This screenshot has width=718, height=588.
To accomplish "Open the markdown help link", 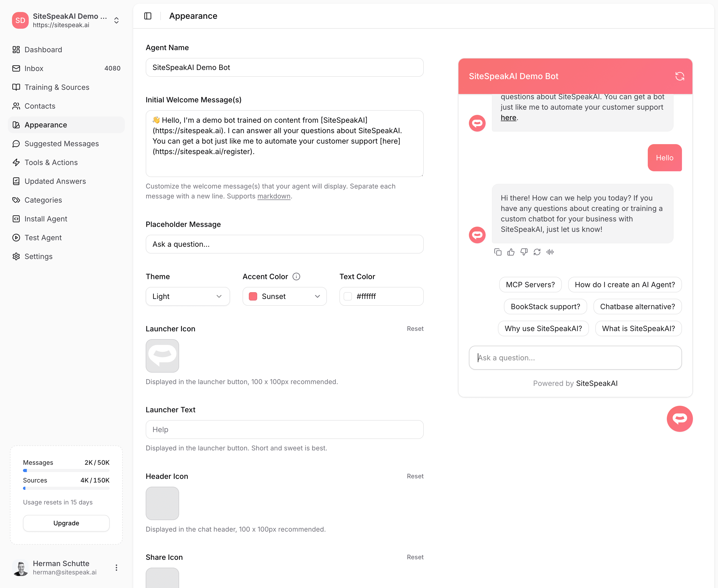I will point(274,196).
